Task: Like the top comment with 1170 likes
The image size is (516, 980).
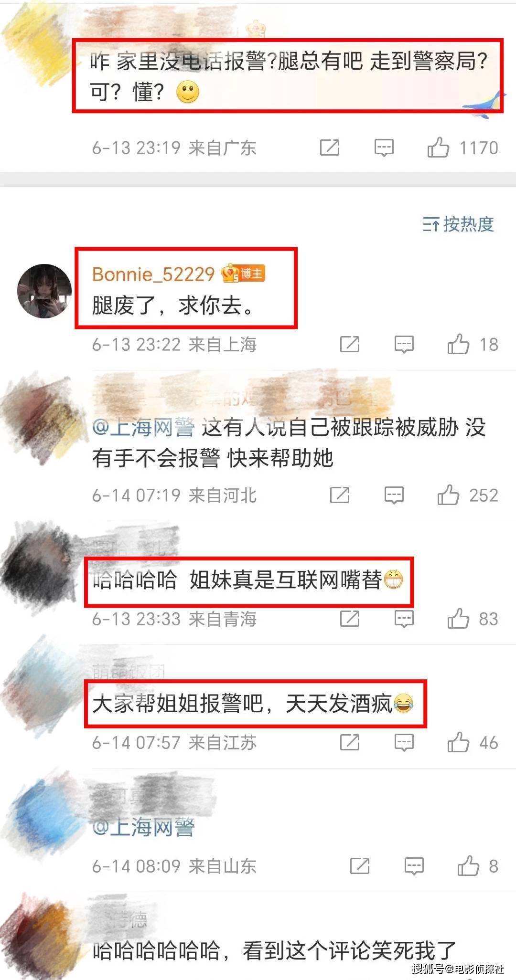Action: pyautogui.click(x=438, y=148)
